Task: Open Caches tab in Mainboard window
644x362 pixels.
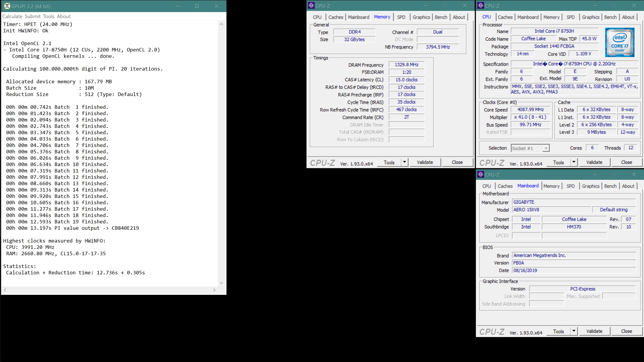Action: point(505,186)
